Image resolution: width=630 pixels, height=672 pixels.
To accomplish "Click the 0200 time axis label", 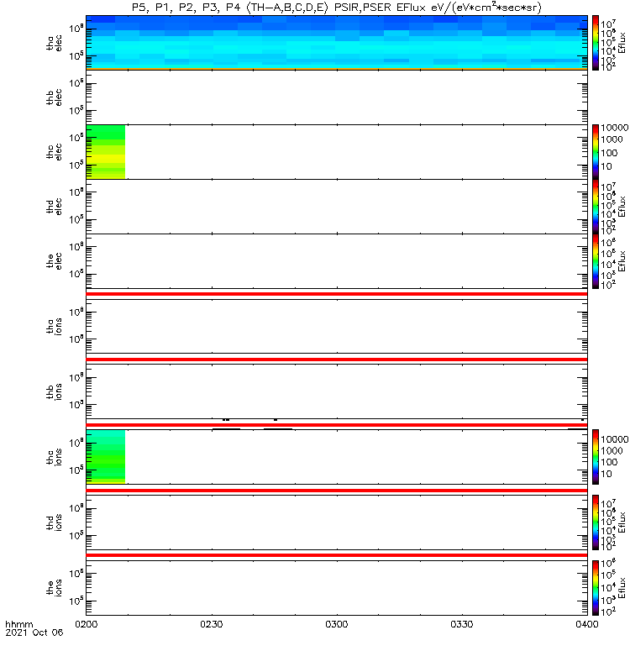I will (87, 624).
